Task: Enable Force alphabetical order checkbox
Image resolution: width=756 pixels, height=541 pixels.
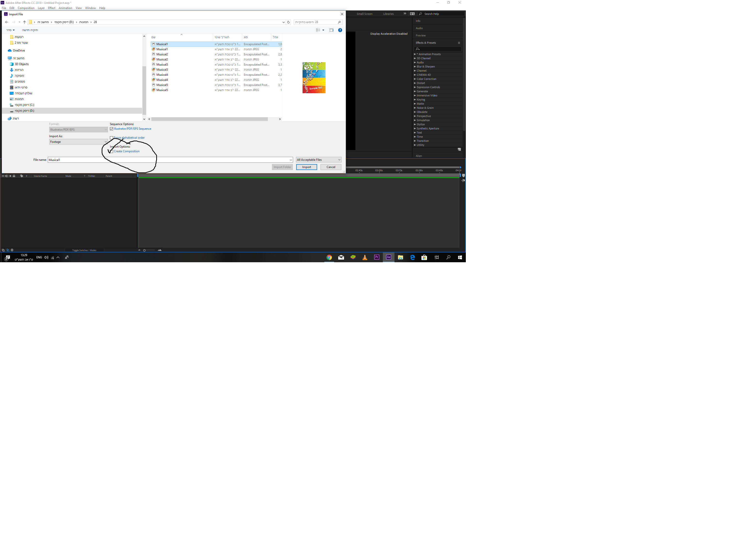Action: pos(112,138)
